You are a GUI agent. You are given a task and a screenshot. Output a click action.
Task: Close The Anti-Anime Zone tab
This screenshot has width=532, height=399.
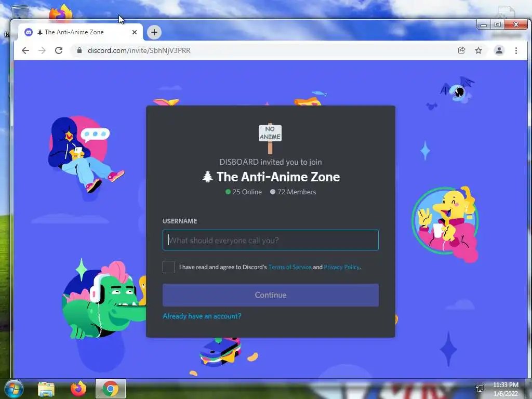[135, 32]
